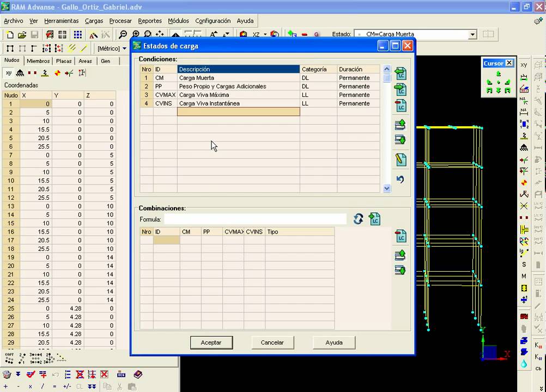Click the trash bin icon in the bottom toolbar
The height and width of the screenshot is (392, 546).
tap(7, 375)
